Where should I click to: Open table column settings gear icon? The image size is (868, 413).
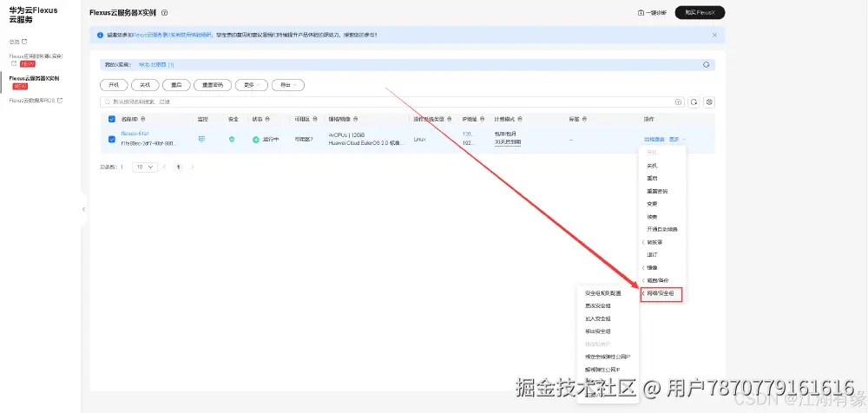[x=710, y=102]
